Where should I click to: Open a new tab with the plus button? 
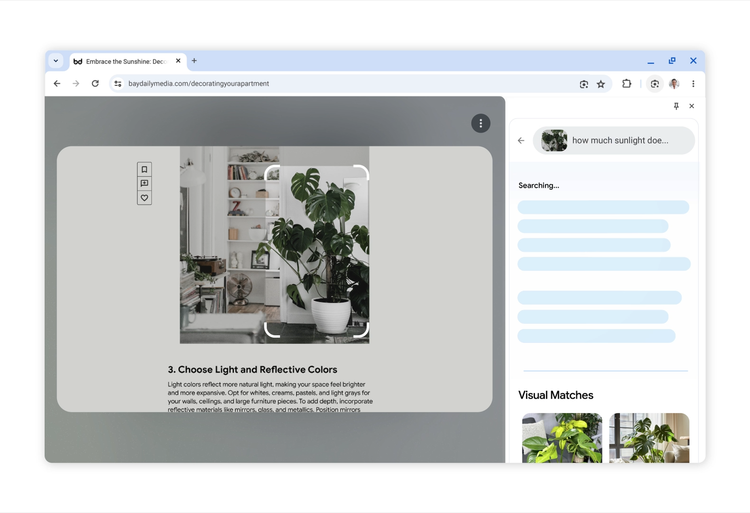point(194,61)
